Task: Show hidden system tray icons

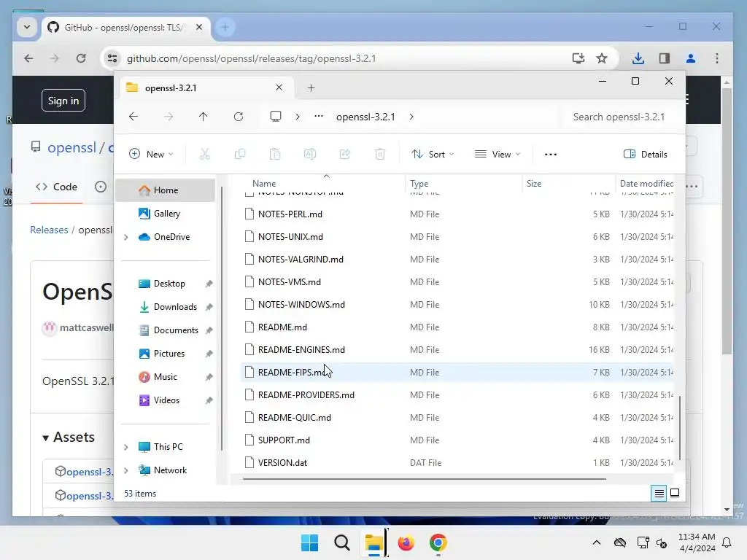Action: [x=597, y=542]
